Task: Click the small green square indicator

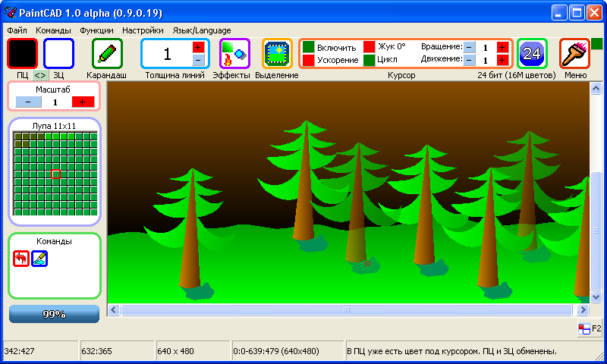Action: 597,44
